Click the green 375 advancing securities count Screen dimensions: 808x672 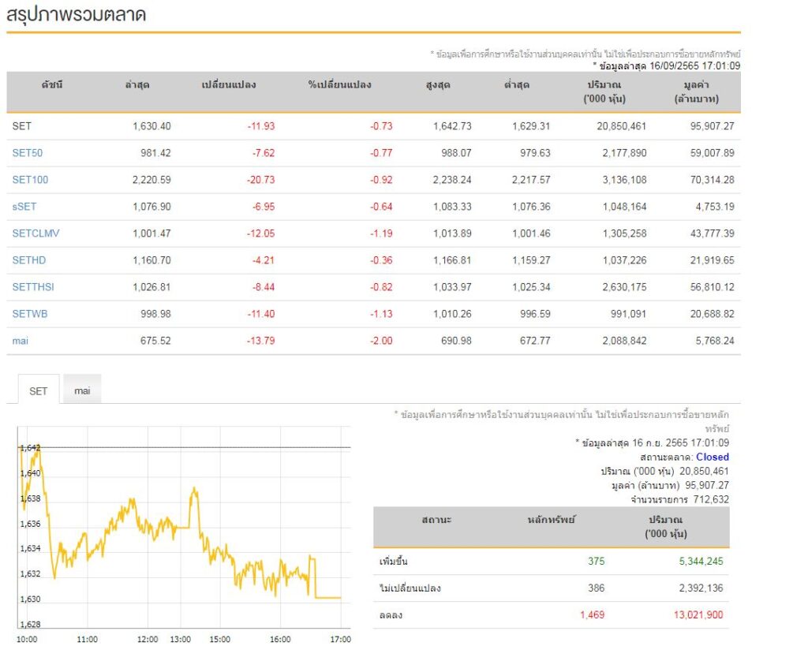pyautogui.click(x=596, y=562)
